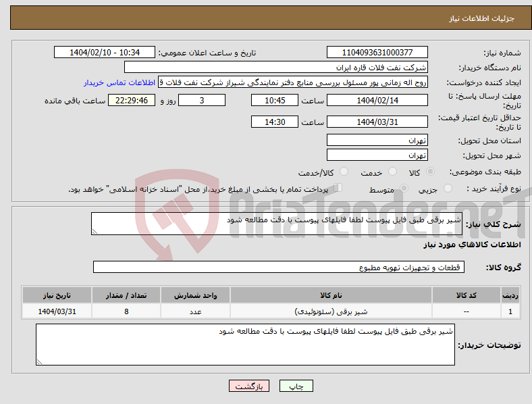Screen dimensions: 532x404
Task: Select the کالا/خدمت radio button
Action: tap(344, 172)
